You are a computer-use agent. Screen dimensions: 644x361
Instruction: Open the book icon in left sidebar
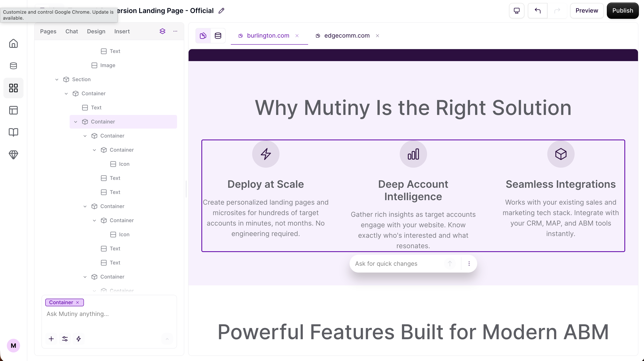pyautogui.click(x=13, y=132)
